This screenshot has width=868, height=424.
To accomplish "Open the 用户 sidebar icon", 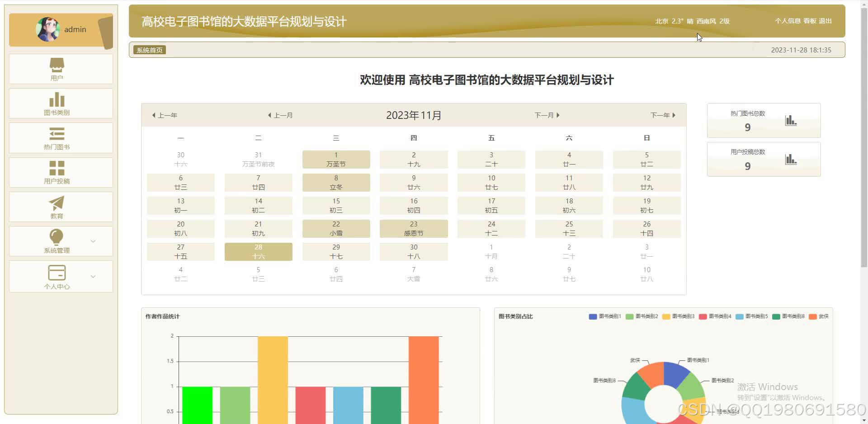I will (x=57, y=65).
